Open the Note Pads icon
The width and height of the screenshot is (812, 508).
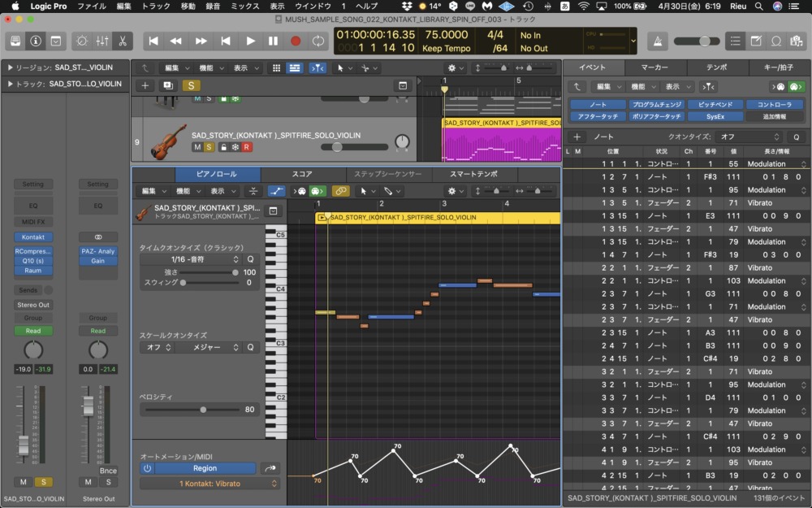pos(756,41)
